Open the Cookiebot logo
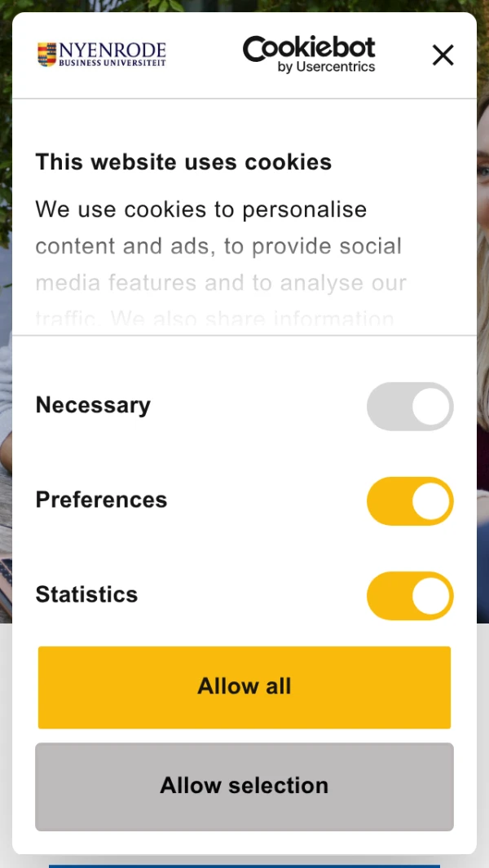The image size is (489, 868). pyautogui.click(x=309, y=48)
